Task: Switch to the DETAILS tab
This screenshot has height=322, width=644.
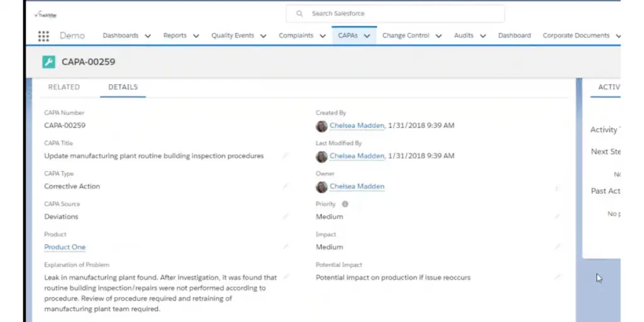Action: coord(123,87)
